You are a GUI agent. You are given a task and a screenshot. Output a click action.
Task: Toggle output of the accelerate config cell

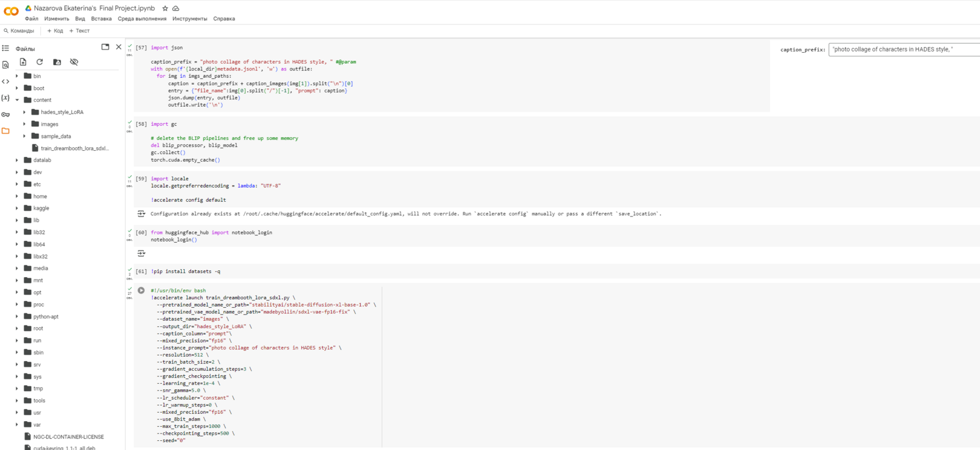[141, 214]
